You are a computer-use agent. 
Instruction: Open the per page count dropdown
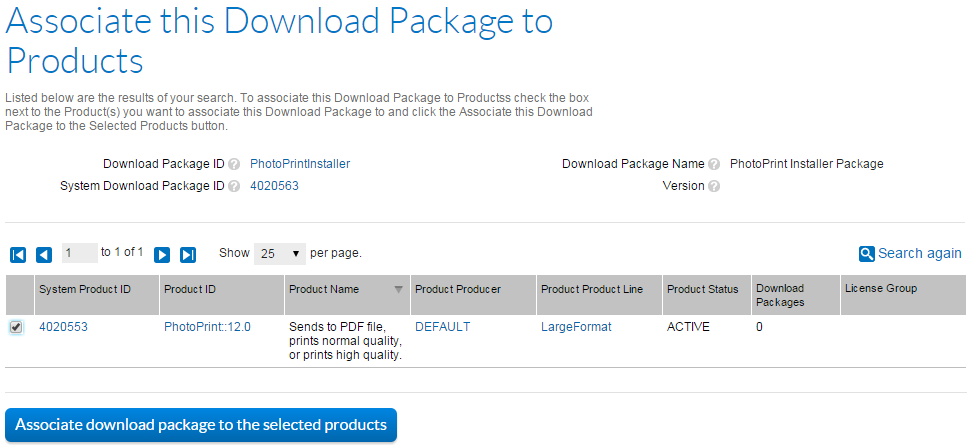click(x=279, y=254)
